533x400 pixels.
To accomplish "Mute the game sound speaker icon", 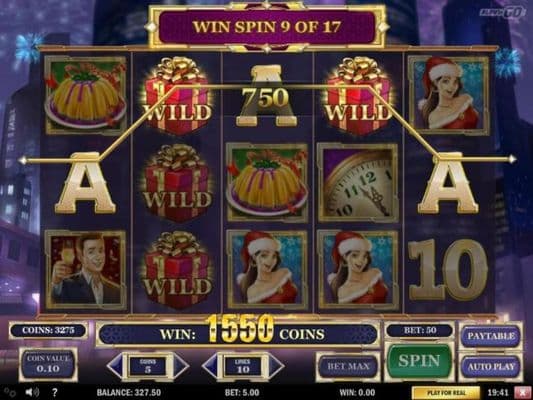I will pos(32,393).
